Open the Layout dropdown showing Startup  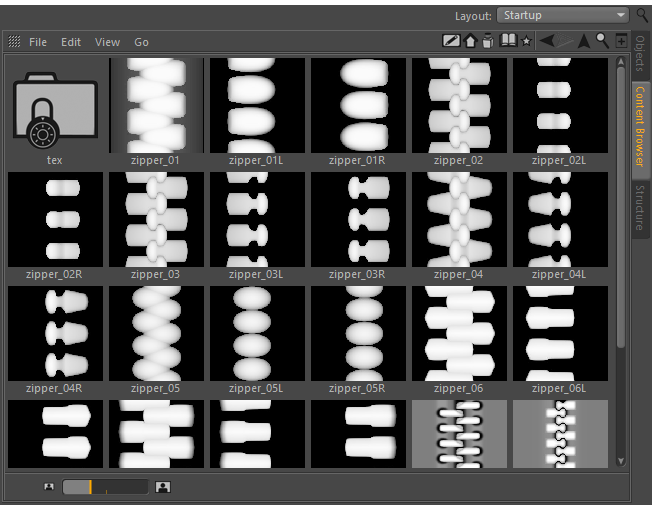563,15
